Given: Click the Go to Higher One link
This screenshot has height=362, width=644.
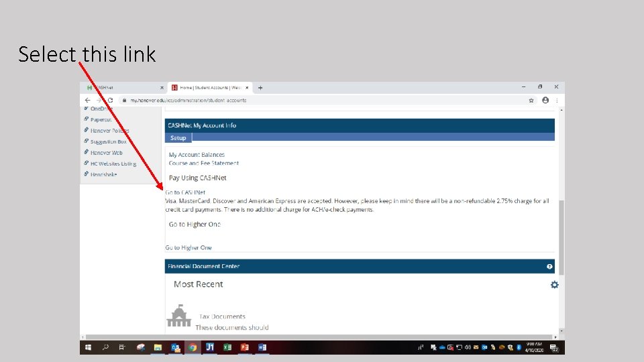Looking at the screenshot, I should click(189, 247).
